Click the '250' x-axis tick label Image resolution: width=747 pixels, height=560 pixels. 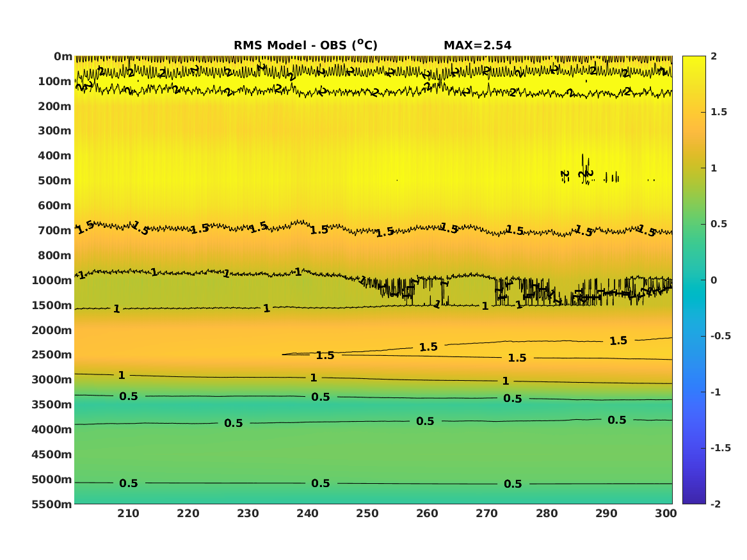(367, 513)
